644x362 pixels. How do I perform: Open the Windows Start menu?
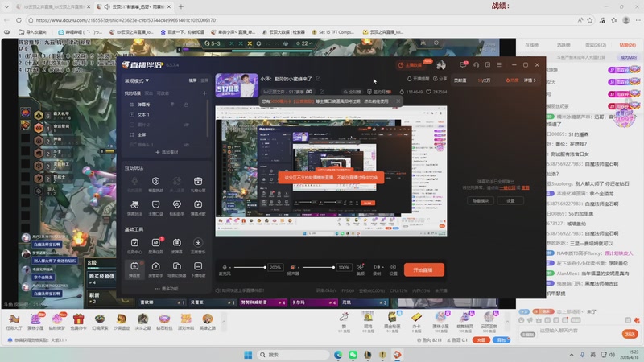pyautogui.click(x=248, y=355)
